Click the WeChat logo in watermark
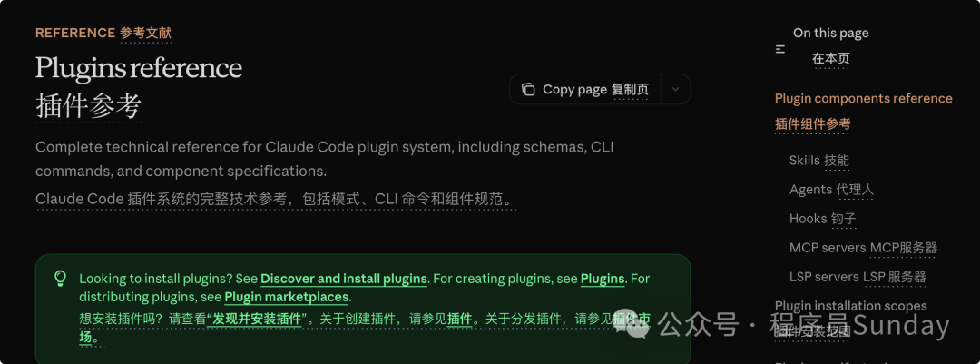 tap(632, 325)
